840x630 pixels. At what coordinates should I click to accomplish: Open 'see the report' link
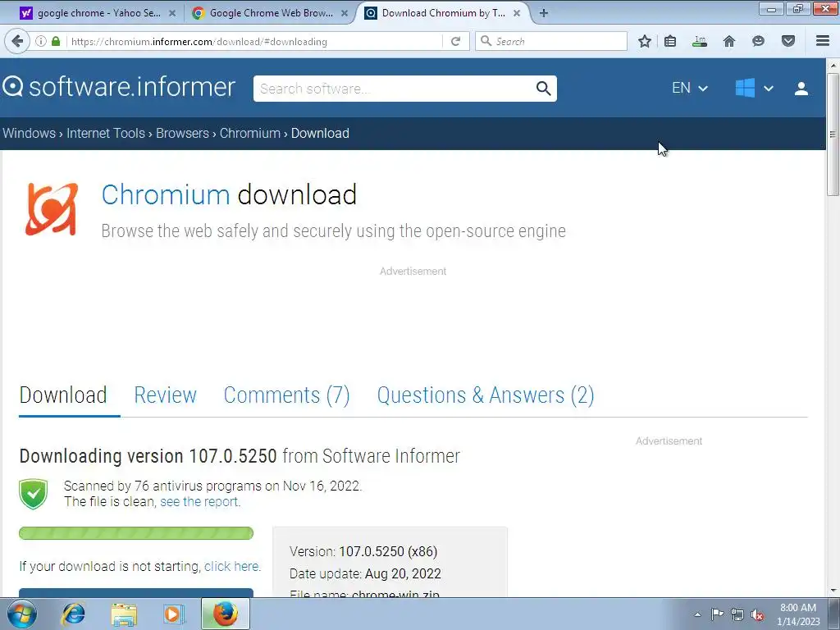[200, 502]
